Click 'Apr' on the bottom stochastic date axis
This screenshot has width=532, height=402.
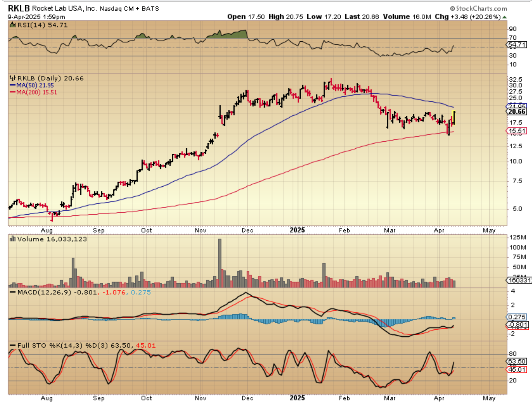coord(439,398)
